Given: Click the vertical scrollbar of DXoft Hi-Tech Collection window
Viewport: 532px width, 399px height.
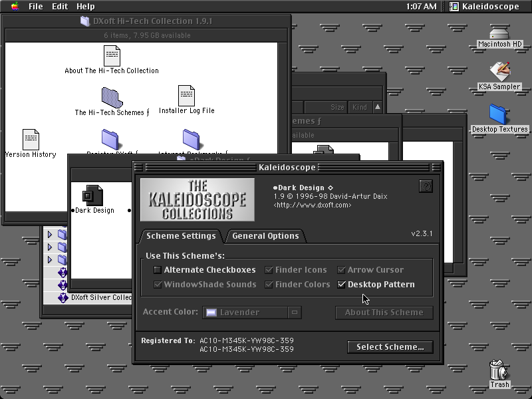Looking at the screenshot, I should click(x=282, y=127).
